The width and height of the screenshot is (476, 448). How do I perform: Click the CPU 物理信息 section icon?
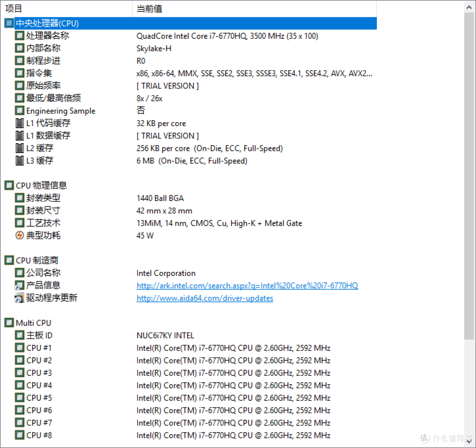[9, 185]
